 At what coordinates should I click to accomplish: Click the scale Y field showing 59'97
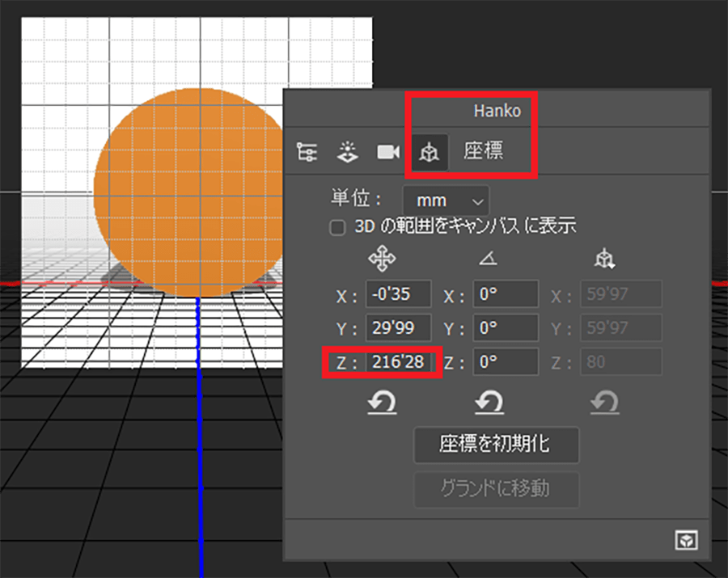[x=621, y=328]
